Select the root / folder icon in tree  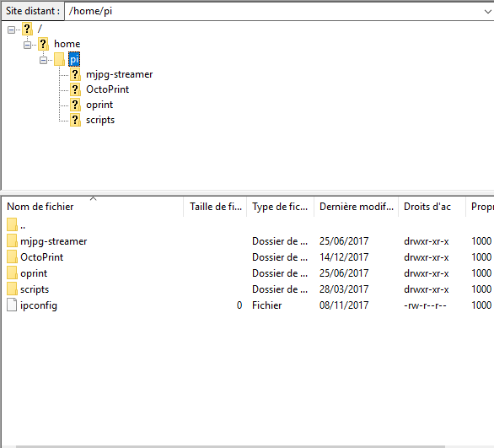point(27,29)
